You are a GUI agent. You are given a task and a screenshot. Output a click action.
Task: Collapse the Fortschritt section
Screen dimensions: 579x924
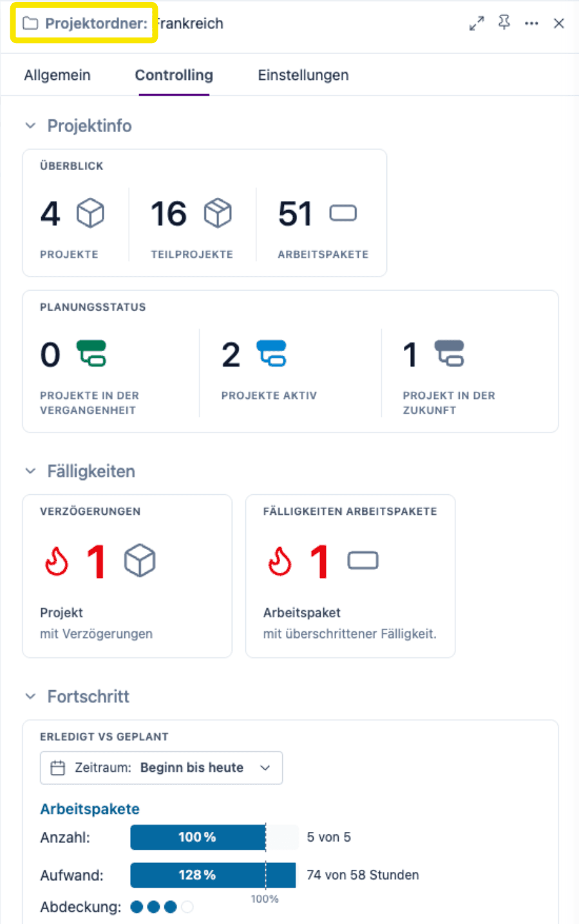30,697
